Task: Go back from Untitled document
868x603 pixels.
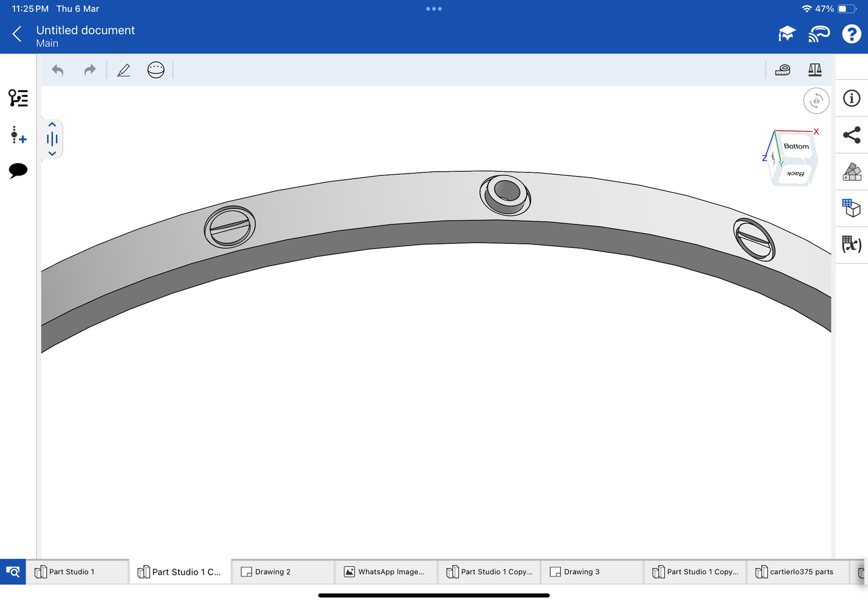Action: (17, 34)
